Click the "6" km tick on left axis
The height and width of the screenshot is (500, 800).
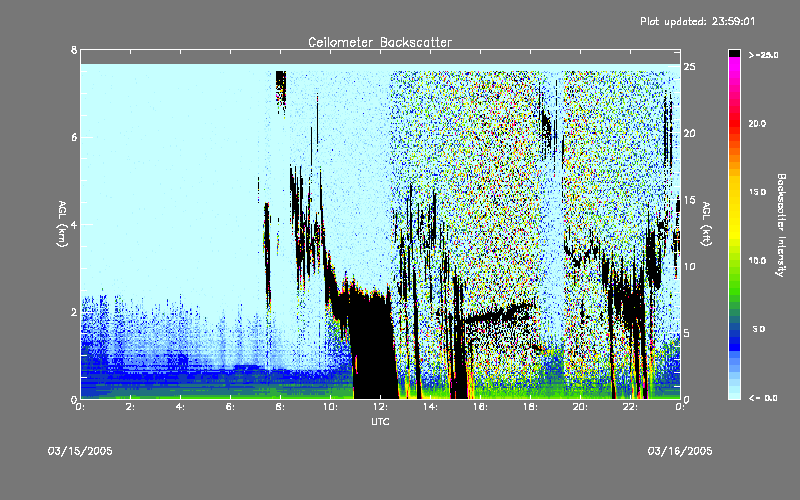pyautogui.click(x=74, y=137)
